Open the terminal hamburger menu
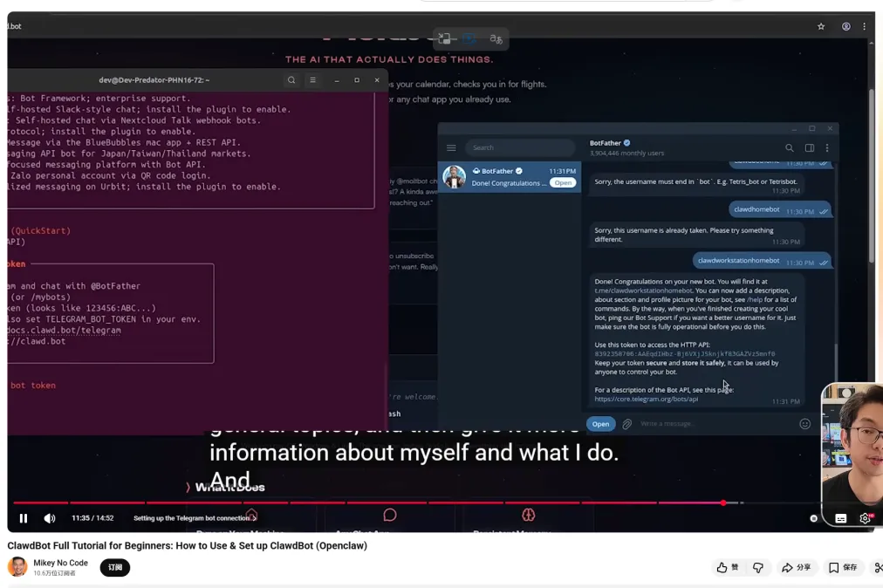Viewport: 883px width, 588px height. tap(312, 80)
